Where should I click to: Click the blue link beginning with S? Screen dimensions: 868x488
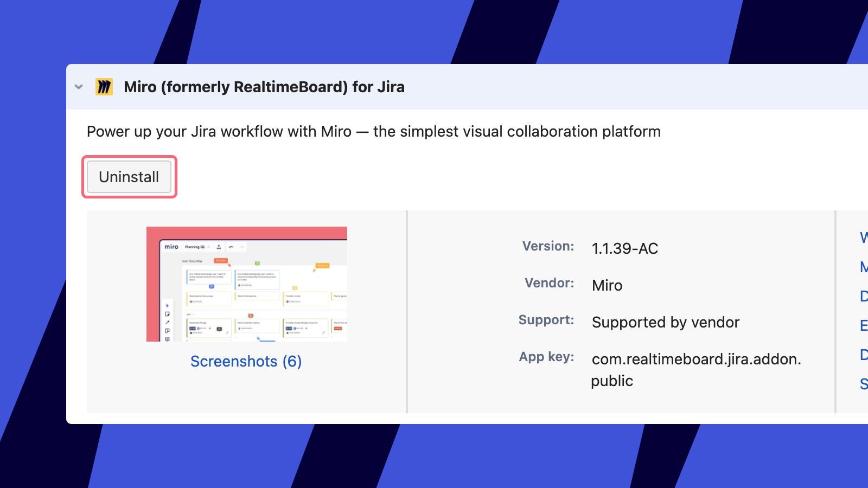(x=863, y=384)
